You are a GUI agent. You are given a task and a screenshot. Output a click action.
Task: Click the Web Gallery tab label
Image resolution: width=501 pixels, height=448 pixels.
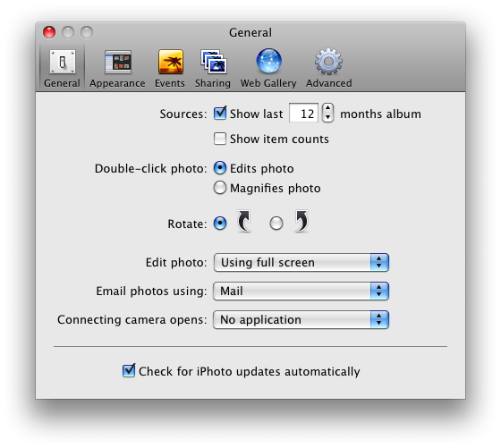268,83
